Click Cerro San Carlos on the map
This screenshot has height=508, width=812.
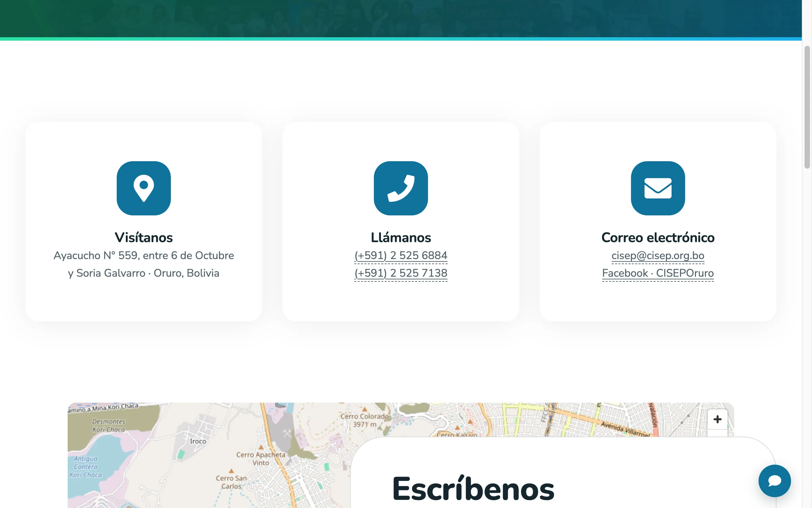pos(231,482)
